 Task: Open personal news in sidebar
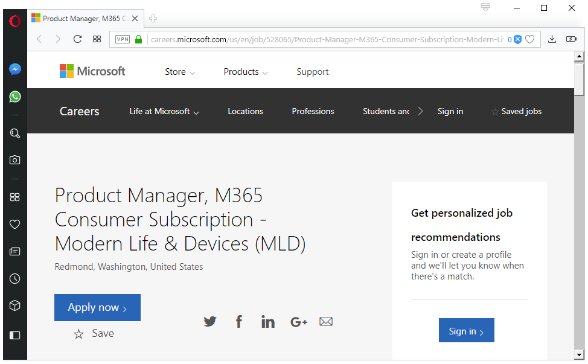[15, 252]
